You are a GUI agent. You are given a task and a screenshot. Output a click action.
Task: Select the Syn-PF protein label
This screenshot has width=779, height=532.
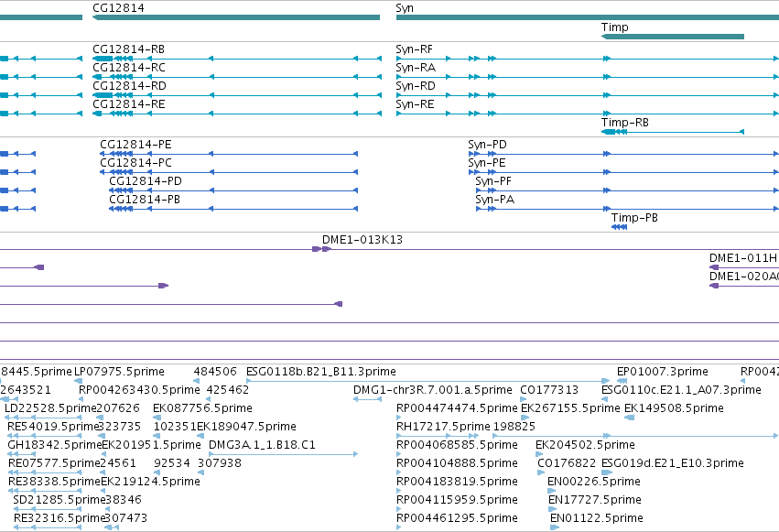pyautogui.click(x=493, y=181)
